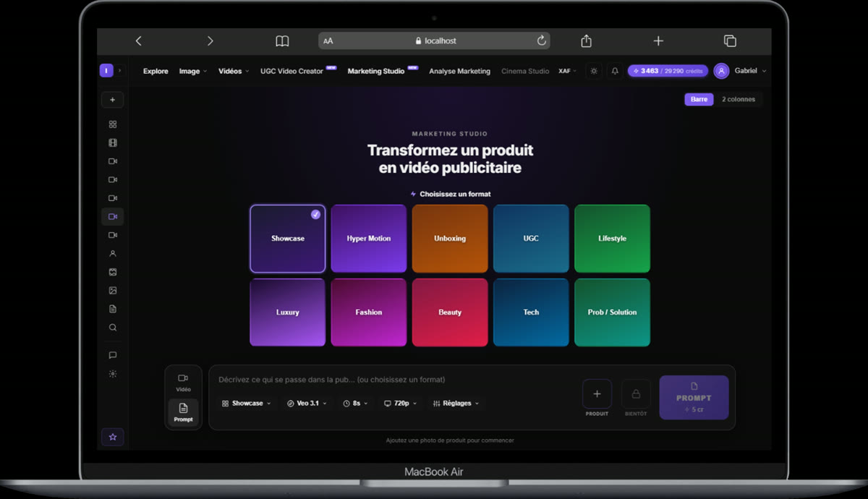Switch to Vidéo mode in the prompt panel
The height and width of the screenshot is (499, 868).
183,383
